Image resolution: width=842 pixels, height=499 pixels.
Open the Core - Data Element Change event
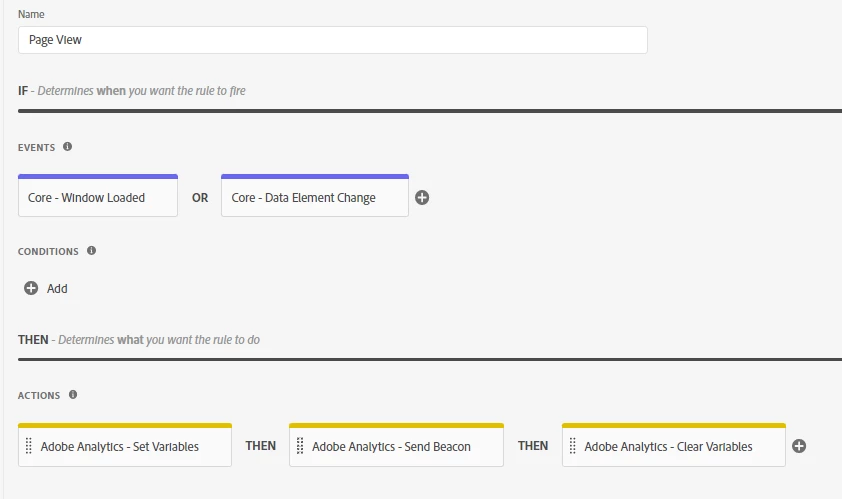click(315, 196)
